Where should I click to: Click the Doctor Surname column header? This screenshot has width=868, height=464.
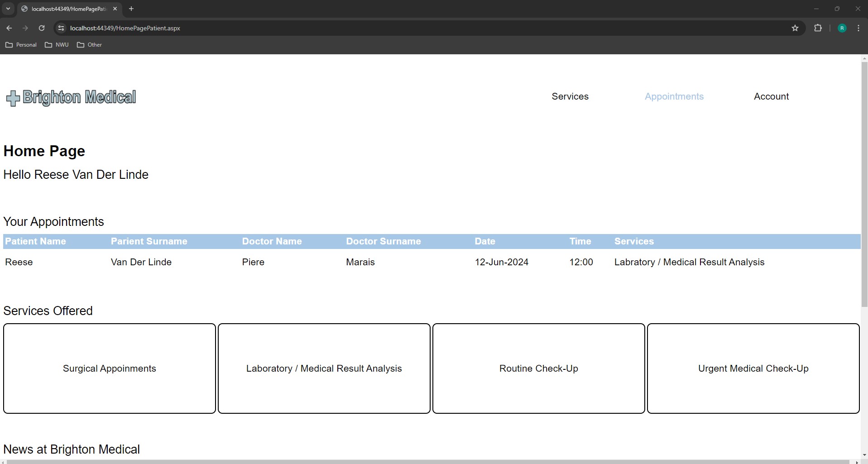click(x=384, y=241)
